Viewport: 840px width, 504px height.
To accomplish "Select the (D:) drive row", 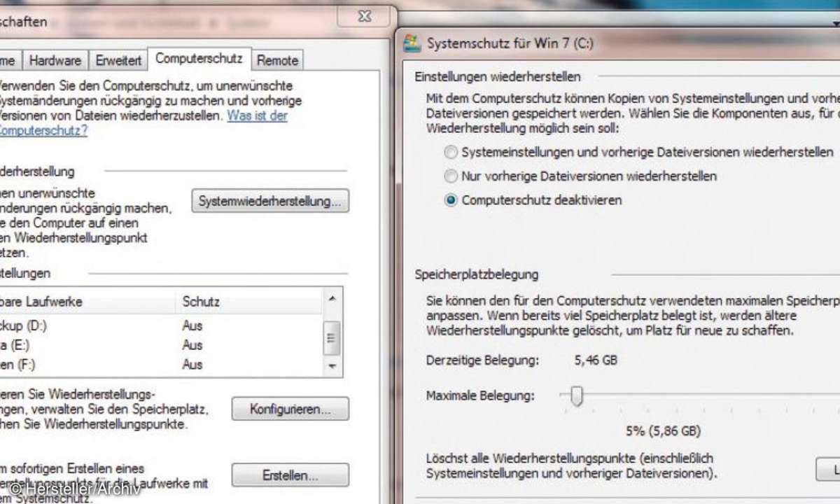I will [x=161, y=325].
